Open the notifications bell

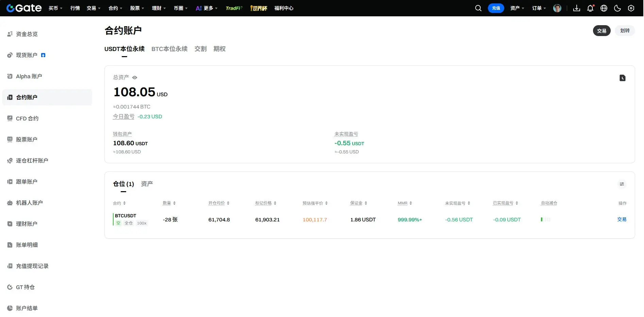(x=590, y=8)
